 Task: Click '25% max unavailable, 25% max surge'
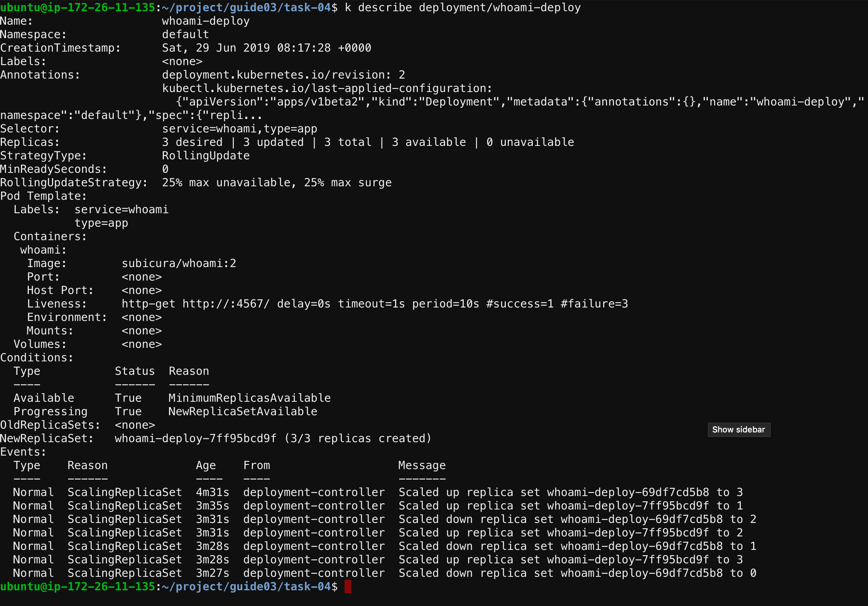(277, 183)
